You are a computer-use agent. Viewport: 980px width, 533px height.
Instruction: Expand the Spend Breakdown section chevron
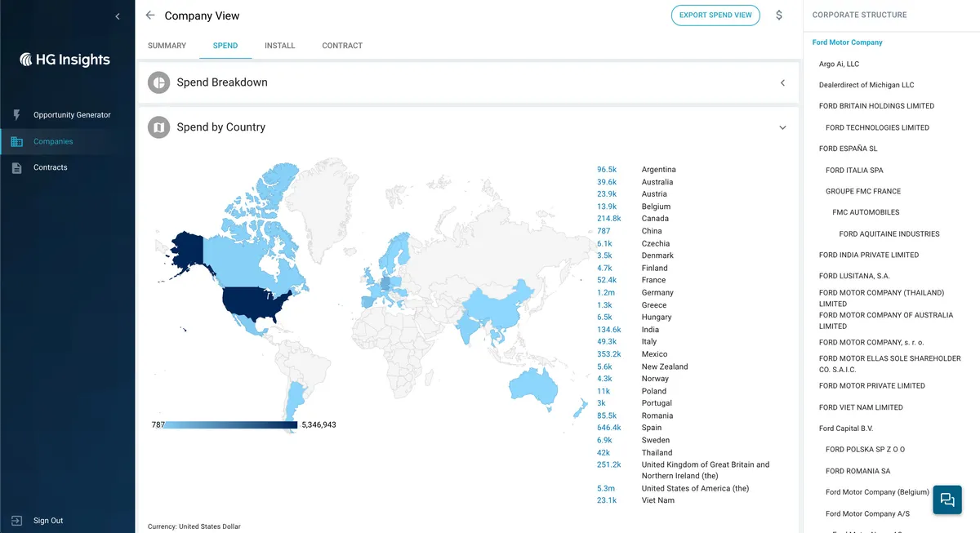coord(782,82)
